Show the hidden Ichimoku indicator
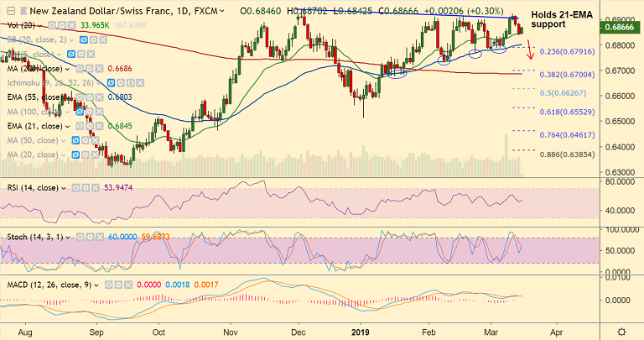The height and width of the screenshot is (340, 644). click(111, 83)
